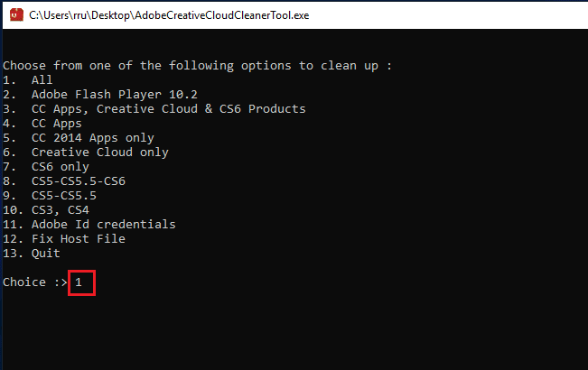Click the entered value 1 after the prompt

point(79,282)
